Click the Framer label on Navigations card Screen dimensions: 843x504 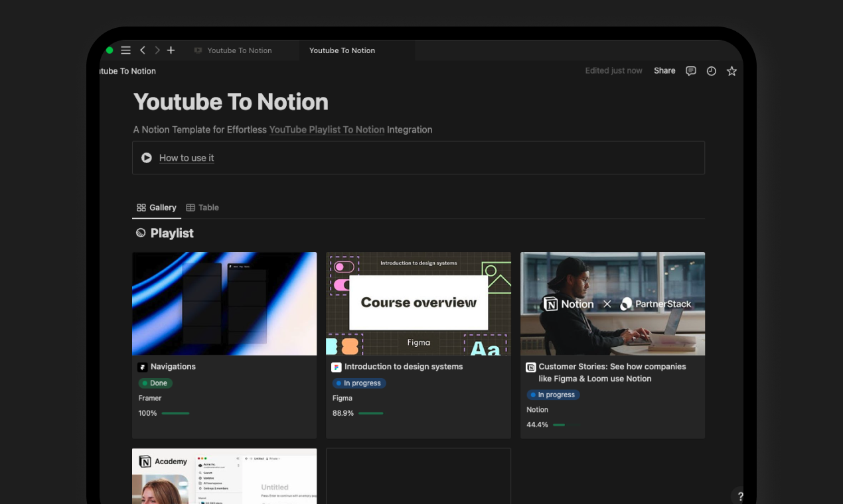coord(150,398)
